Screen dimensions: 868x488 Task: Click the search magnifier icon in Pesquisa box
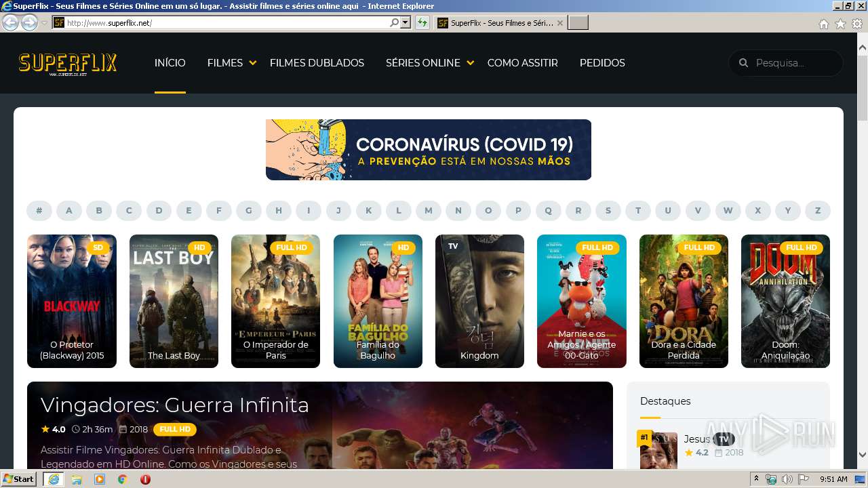743,63
